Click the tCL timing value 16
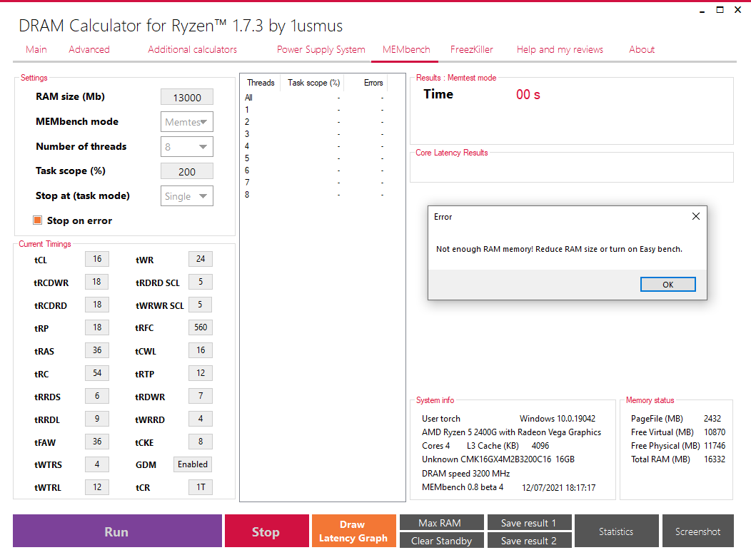This screenshot has height=560, width=751. [x=97, y=259]
